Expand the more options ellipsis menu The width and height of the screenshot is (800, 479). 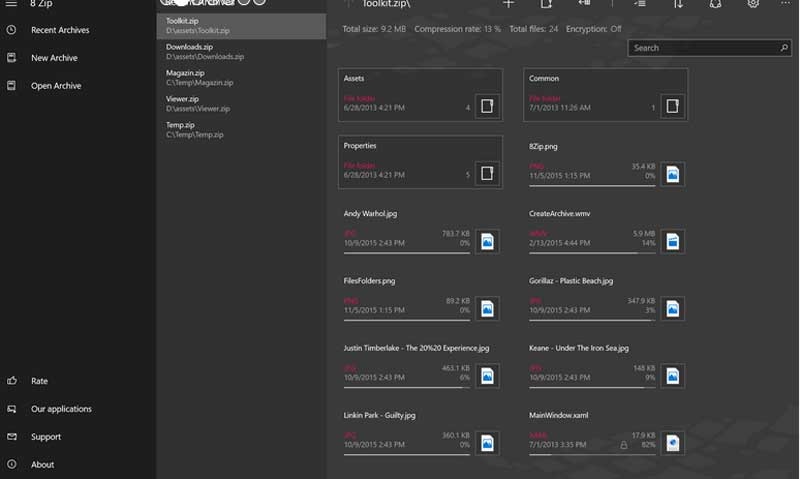pos(784,5)
